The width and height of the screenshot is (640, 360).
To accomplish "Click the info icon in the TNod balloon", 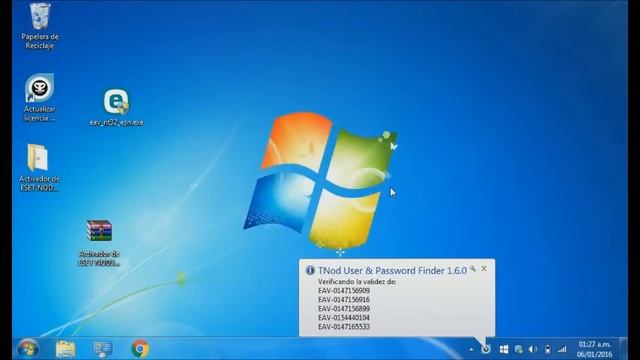I will coord(310,270).
